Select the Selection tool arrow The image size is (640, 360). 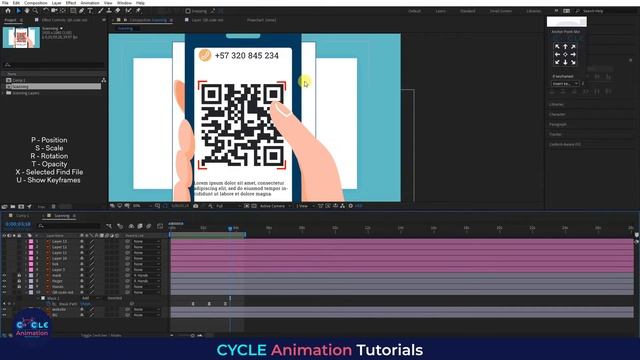tap(18, 11)
